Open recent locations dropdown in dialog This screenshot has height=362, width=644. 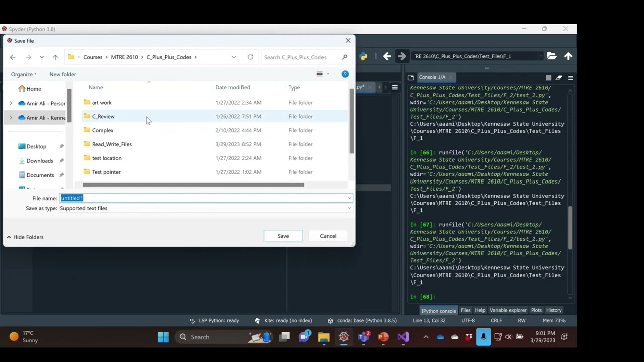(42, 57)
